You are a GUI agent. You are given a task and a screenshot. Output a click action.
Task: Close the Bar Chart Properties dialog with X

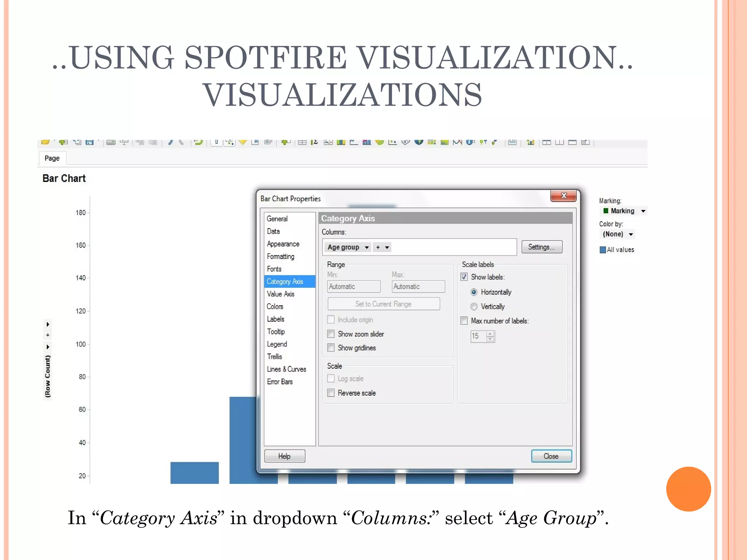pyautogui.click(x=564, y=195)
